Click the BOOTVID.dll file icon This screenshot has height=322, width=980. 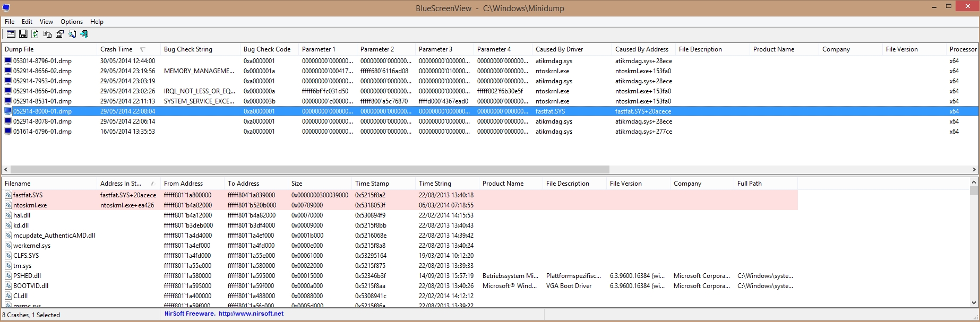8,286
